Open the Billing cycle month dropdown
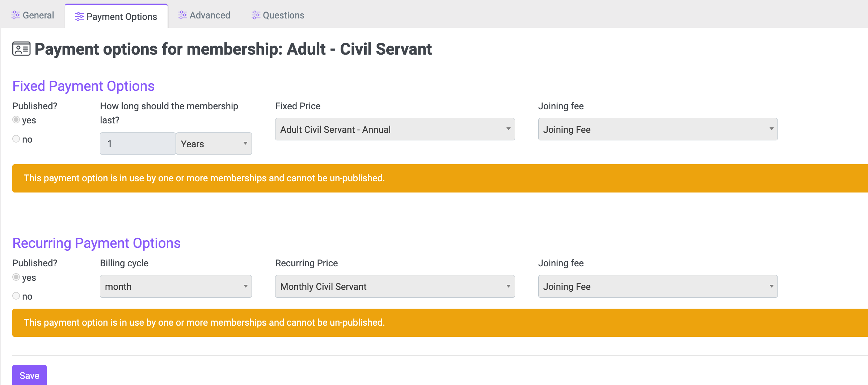Screen dimensions: 868x385 [176, 286]
